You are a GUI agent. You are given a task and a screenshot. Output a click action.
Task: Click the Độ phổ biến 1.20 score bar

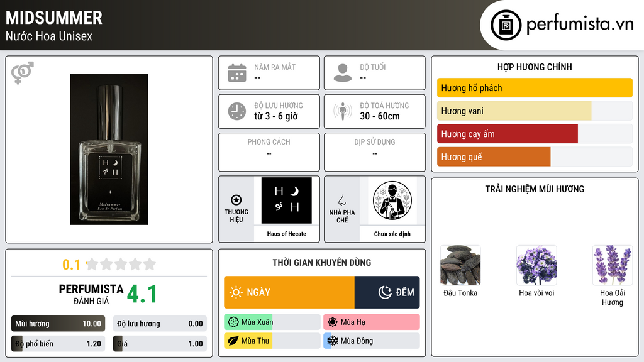[58, 344]
